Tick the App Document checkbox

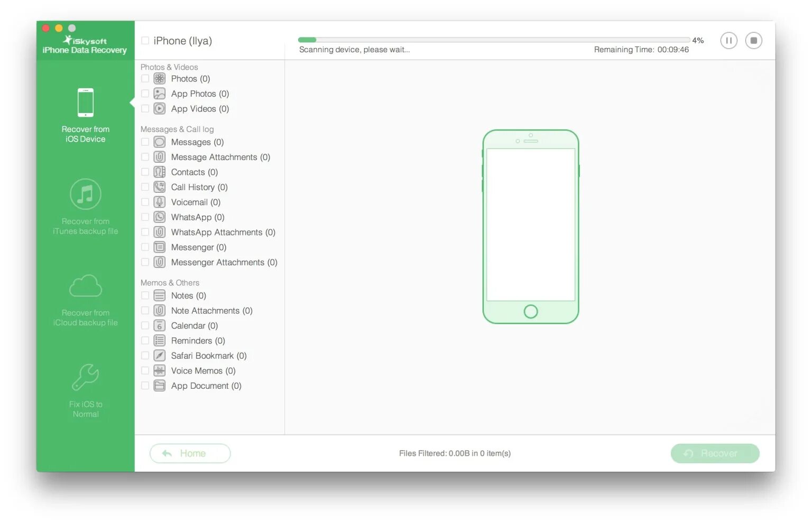click(145, 386)
